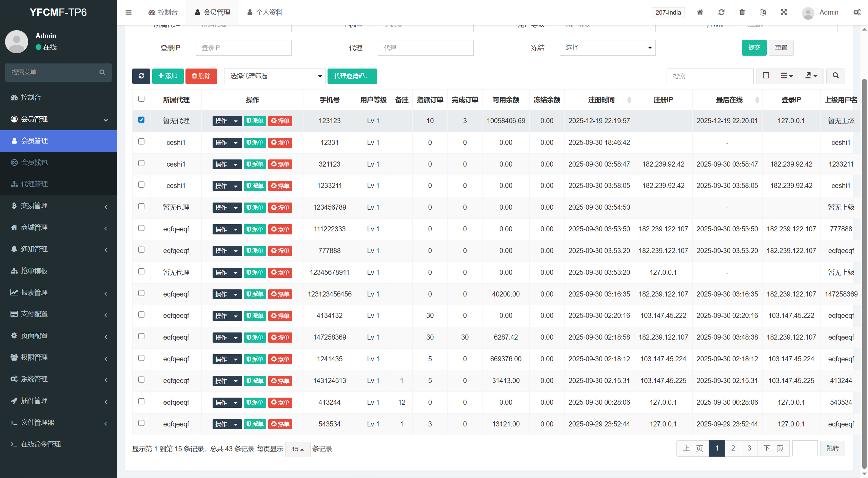Viewport: 868px width, 478px height.
Task: Check the select-all header checkbox
Action: pyautogui.click(x=141, y=99)
